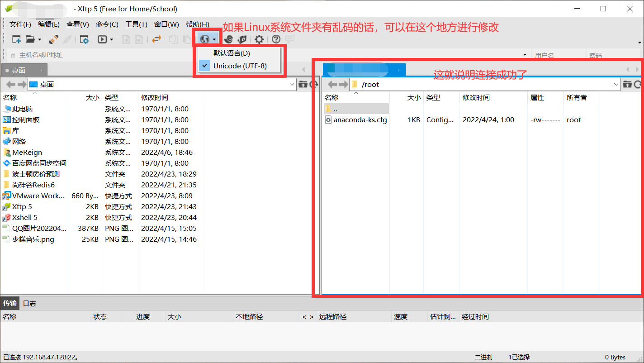
Task: Expand the Open Session dropdown arrow
Action: tap(40, 39)
